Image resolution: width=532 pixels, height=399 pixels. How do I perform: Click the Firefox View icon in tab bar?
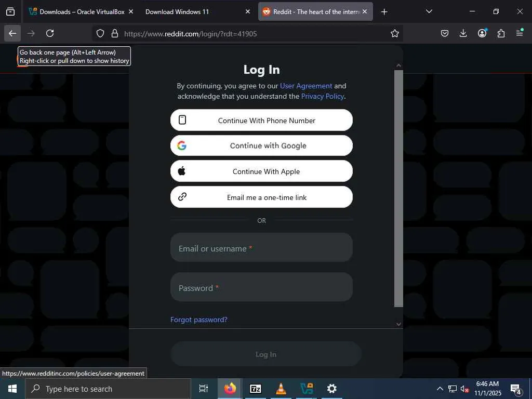10,11
